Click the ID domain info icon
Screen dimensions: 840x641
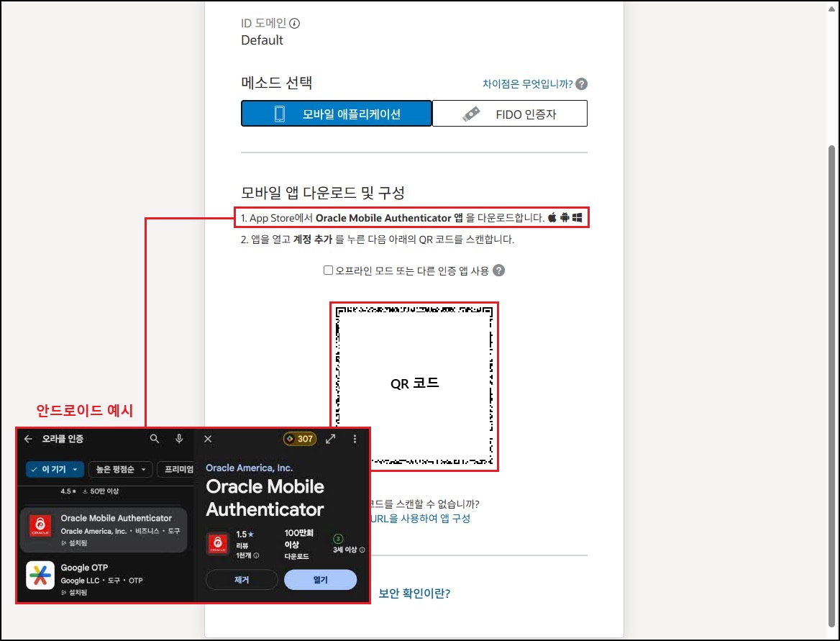click(x=295, y=23)
